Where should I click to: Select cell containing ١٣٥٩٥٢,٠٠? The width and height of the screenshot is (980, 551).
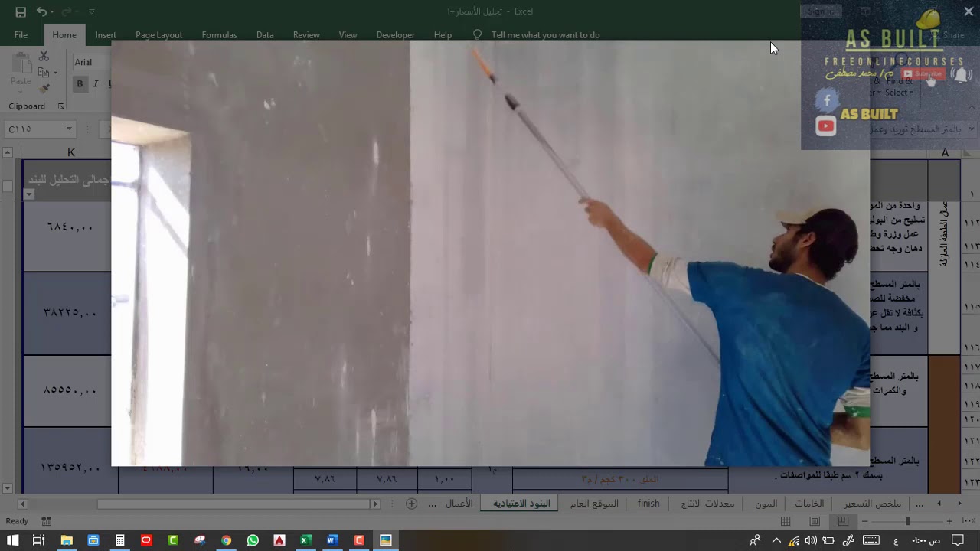pyautogui.click(x=67, y=467)
